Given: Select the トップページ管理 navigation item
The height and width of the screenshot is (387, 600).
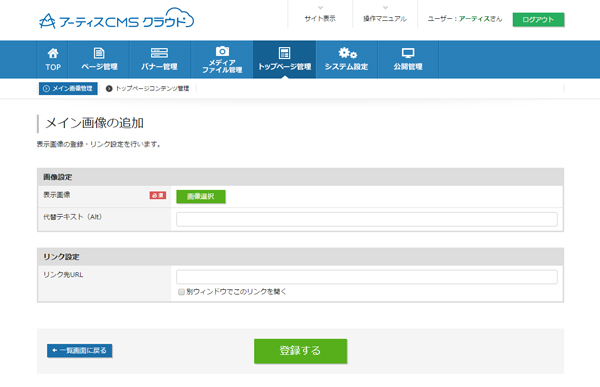Looking at the screenshot, I should click(x=284, y=60).
